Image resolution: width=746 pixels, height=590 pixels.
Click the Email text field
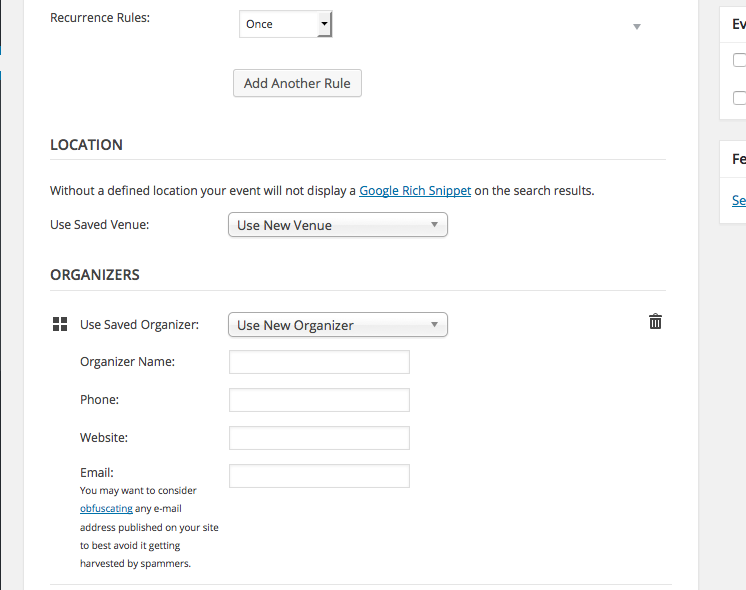319,476
